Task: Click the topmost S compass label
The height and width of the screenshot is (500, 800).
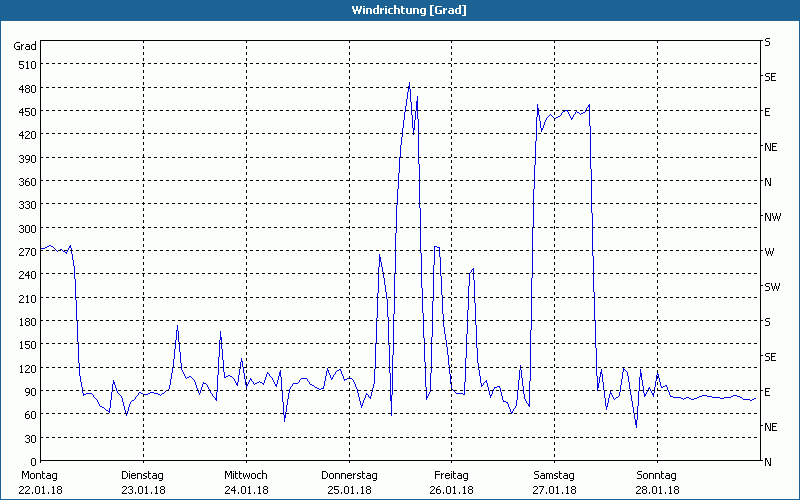Action: click(767, 42)
